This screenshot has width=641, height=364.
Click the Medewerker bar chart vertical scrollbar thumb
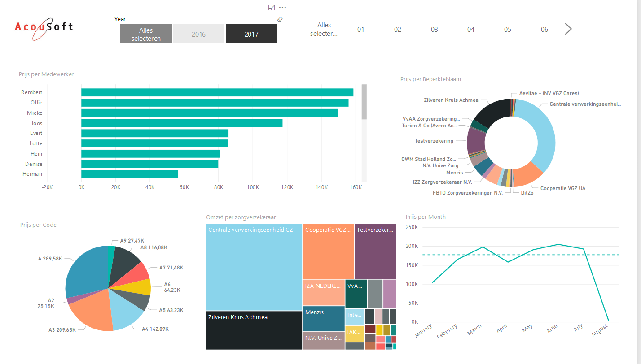pos(364,102)
